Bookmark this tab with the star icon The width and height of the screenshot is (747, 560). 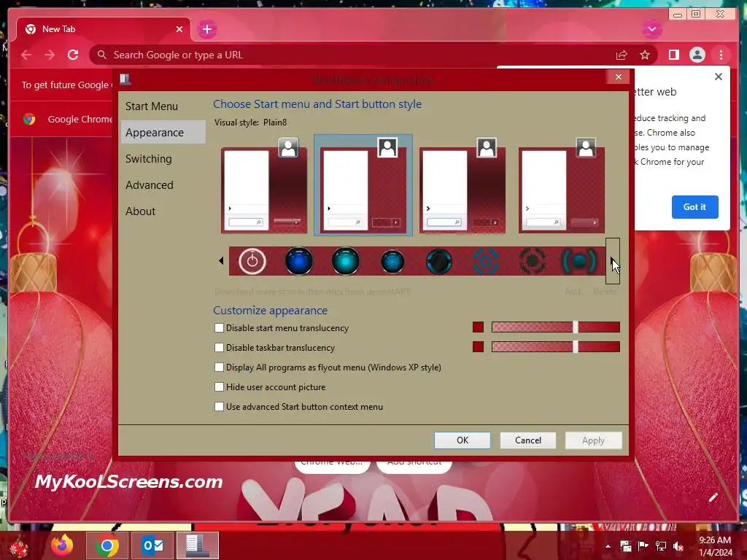(645, 55)
